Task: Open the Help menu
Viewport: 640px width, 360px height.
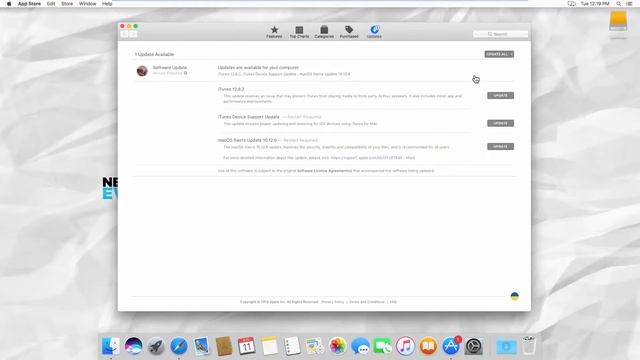Action: [x=107, y=4]
